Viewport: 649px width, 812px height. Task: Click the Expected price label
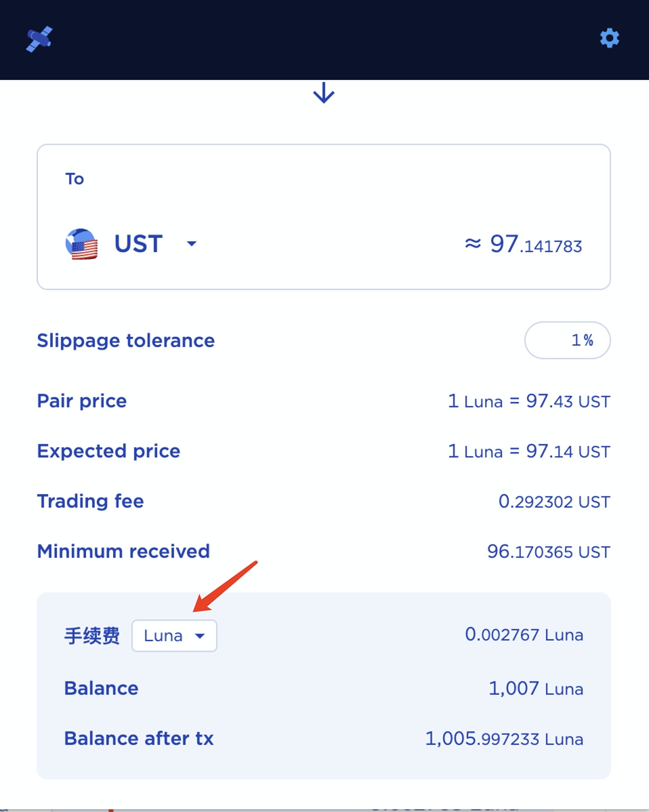point(108,451)
